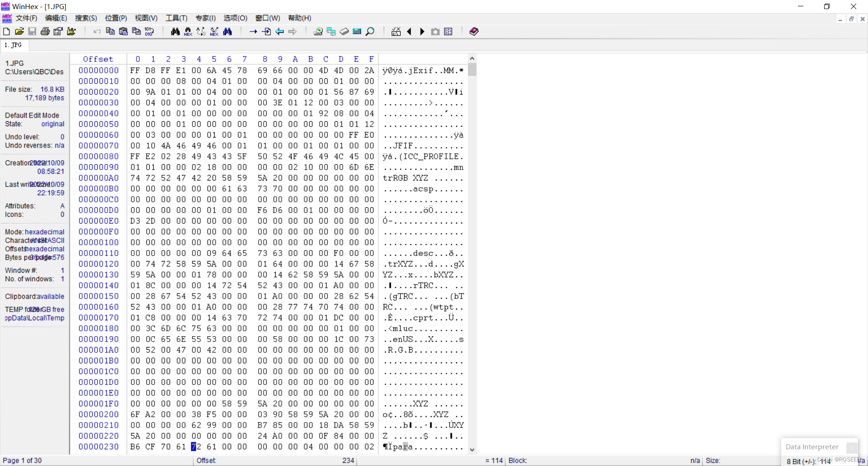This screenshot has width=868, height=466.
Task: Open the 编辑(E) menu
Action: [x=56, y=18]
